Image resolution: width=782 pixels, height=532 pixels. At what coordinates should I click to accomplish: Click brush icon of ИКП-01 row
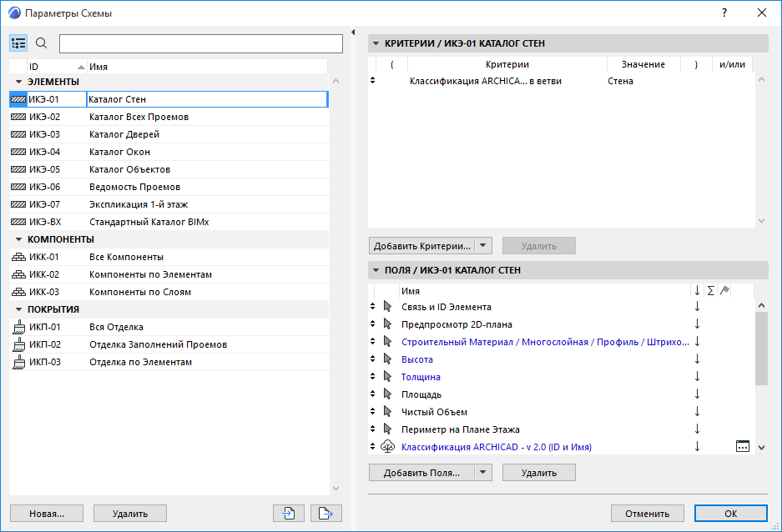pyautogui.click(x=18, y=327)
